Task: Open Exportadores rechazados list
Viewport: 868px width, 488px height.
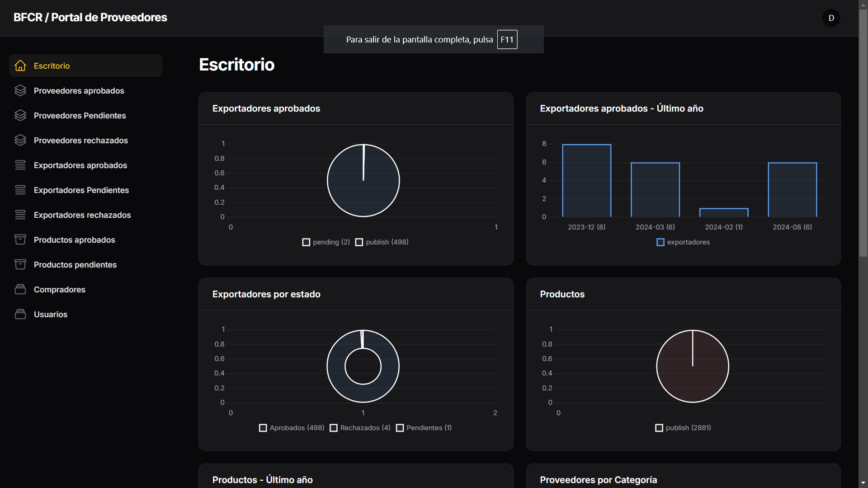Action: click(85, 215)
